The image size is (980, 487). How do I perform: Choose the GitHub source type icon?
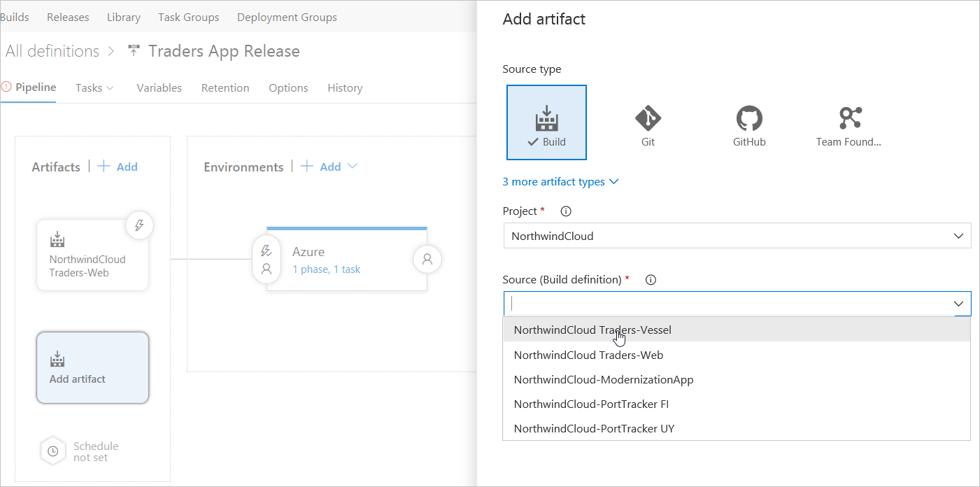click(749, 118)
